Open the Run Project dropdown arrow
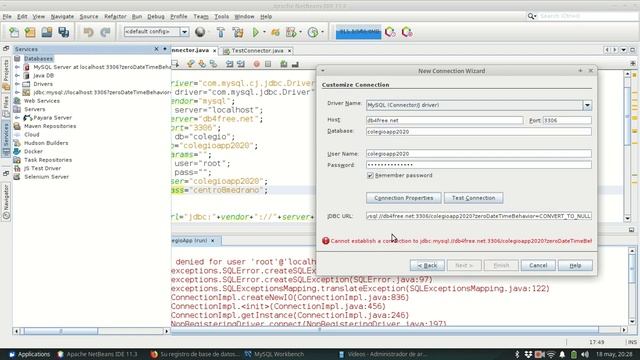The image size is (640, 360). pyautogui.click(x=264, y=32)
